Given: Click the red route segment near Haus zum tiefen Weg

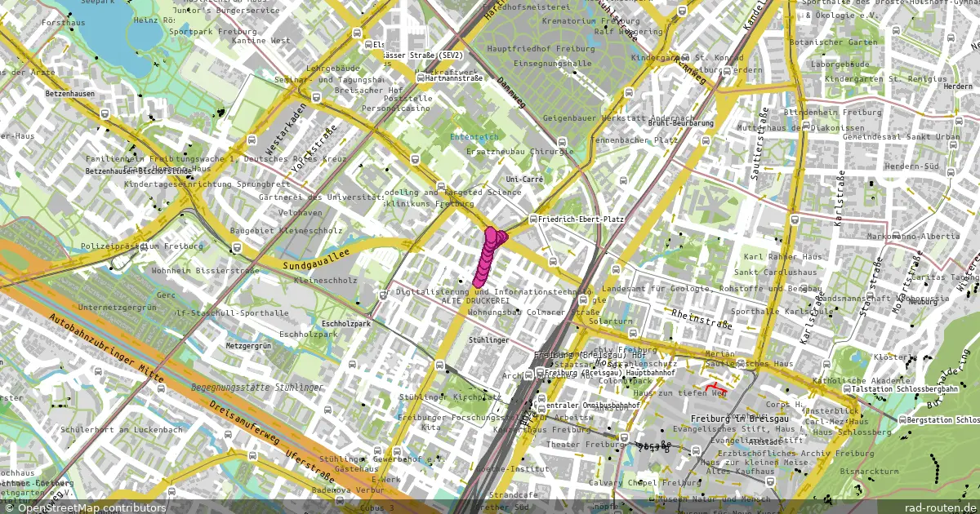Looking at the screenshot, I should coord(715,388).
